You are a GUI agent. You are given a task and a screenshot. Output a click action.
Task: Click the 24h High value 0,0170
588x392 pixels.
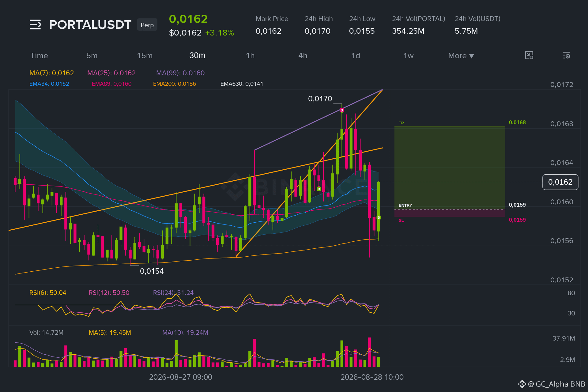318,31
